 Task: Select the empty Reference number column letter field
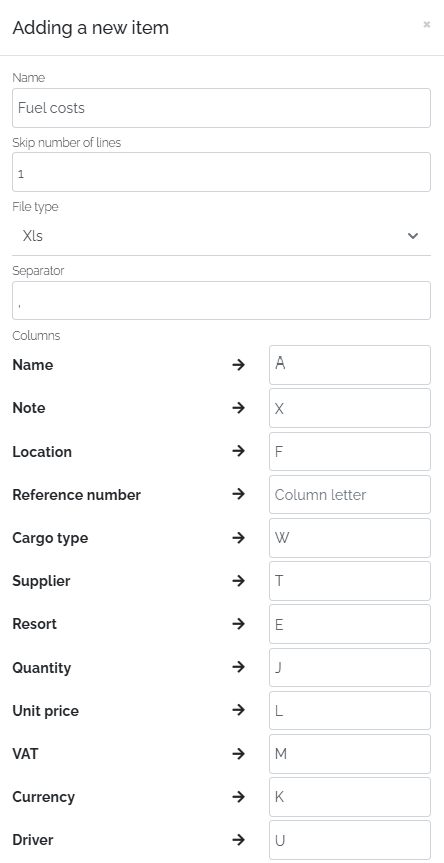(x=350, y=494)
